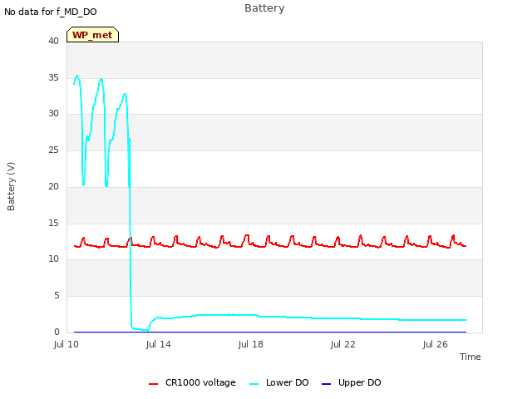
Task: Click the Battery (V) y-axis title
Action: point(11,186)
